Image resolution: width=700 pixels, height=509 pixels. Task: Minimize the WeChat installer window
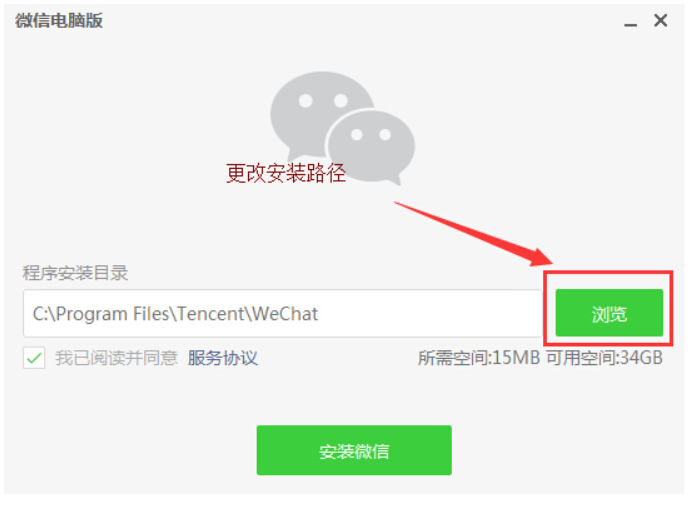pos(630,22)
